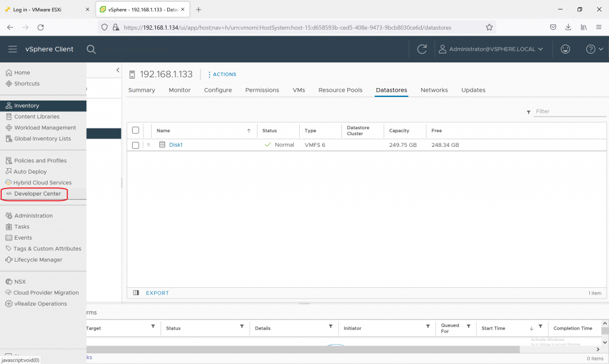Open Lifecycle Manager
Screen dimensions: 609x364
pos(34,260)
